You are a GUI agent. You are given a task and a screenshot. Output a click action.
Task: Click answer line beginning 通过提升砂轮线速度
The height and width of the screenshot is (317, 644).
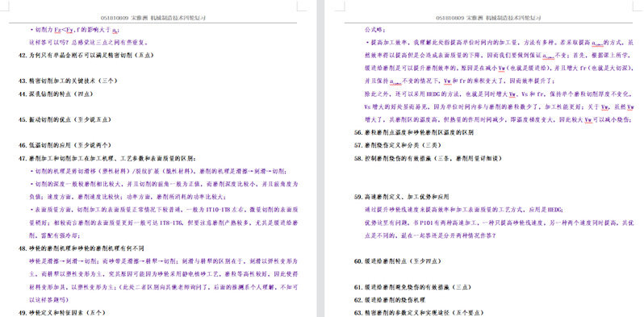464,210
